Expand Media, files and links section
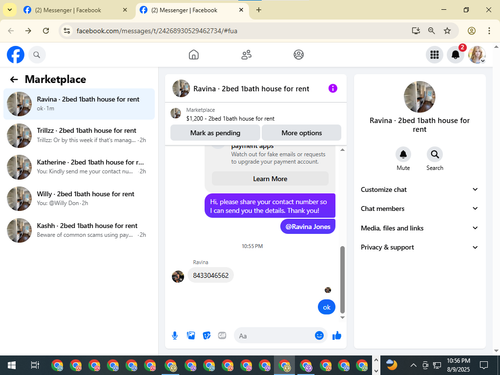The width and height of the screenshot is (500, 375). pyautogui.click(x=419, y=228)
